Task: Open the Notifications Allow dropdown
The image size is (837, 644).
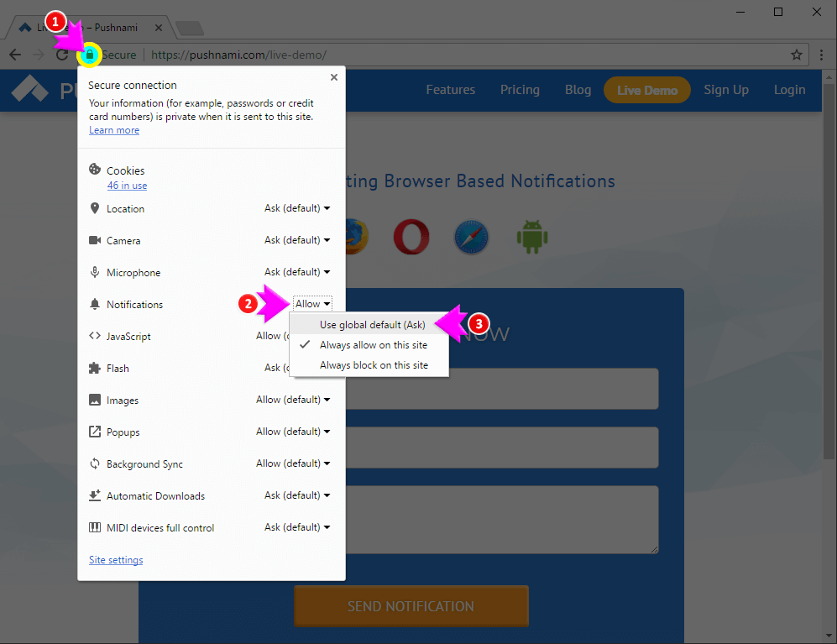Action: tap(312, 304)
